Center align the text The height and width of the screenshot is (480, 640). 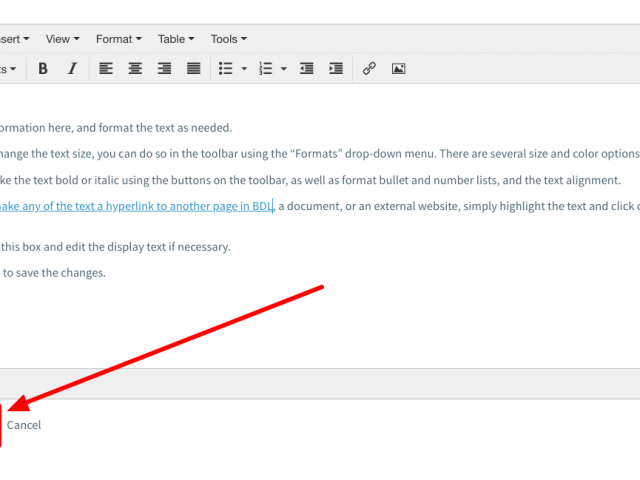pos(135,69)
